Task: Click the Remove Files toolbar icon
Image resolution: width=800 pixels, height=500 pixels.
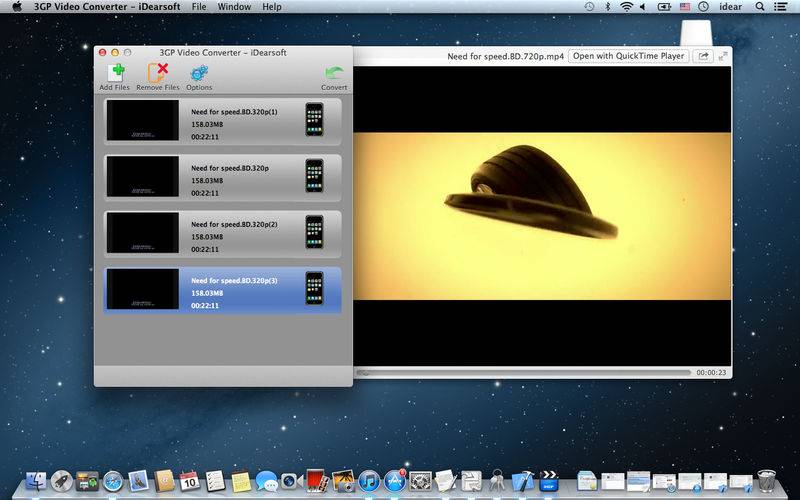Action: point(158,73)
